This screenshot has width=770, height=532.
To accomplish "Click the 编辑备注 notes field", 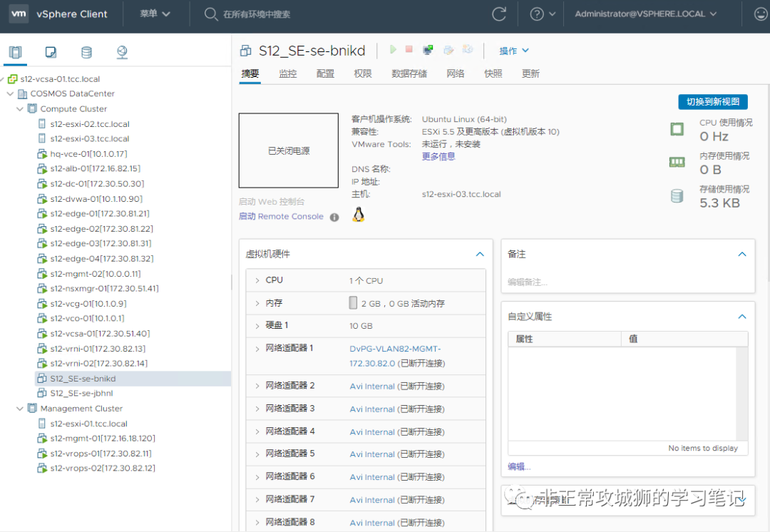I will point(528,282).
